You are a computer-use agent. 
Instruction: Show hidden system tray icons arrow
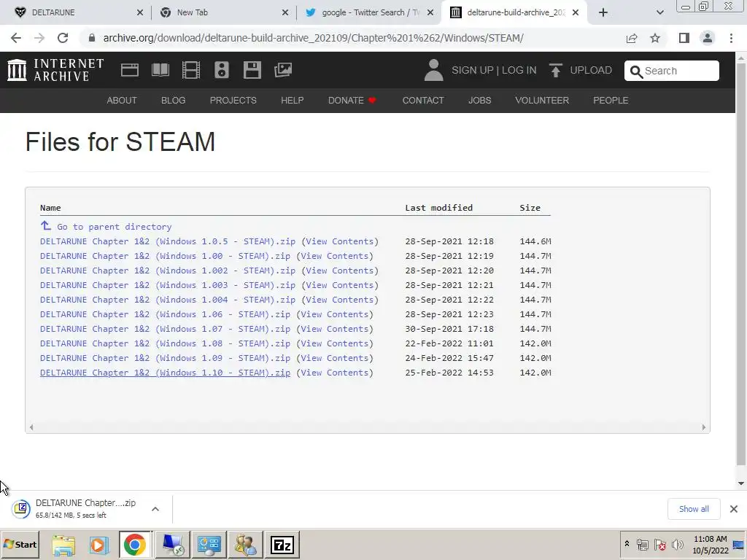(627, 544)
